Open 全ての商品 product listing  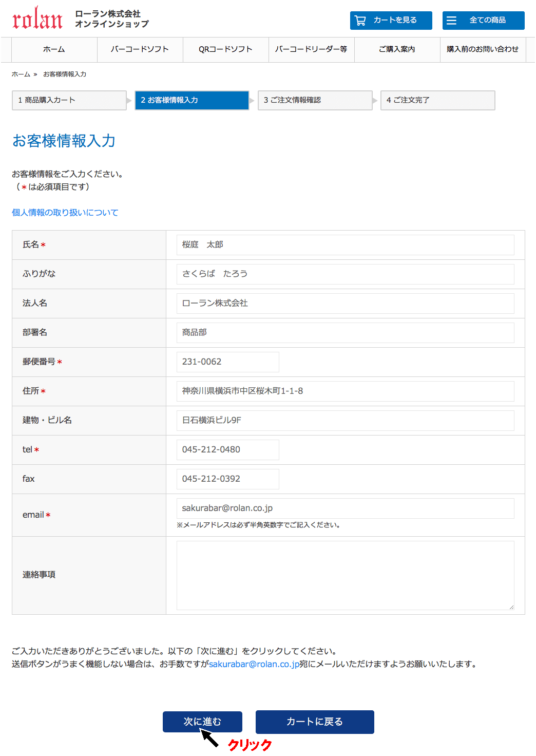click(x=483, y=20)
